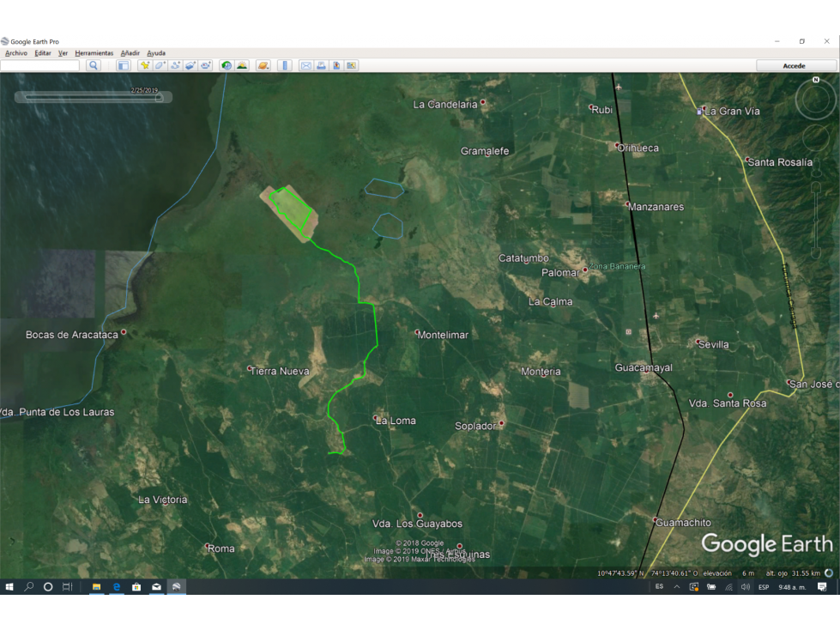Activate the ruler measurement tool
Image resolution: width=840 pixels, height=630 pixels.
pos(285,65)
